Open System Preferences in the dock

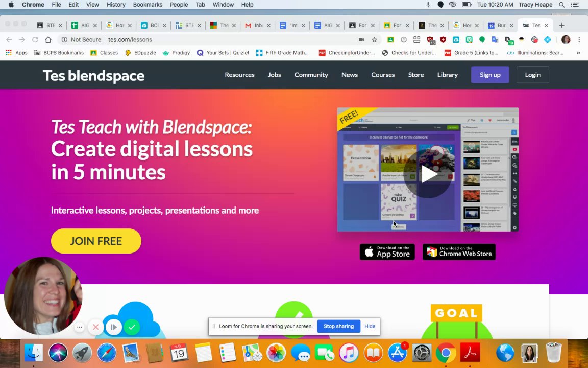tap(422, 353)
